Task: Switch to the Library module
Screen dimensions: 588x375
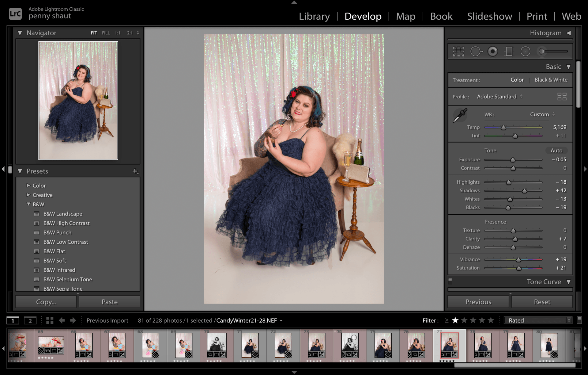Action: point(314,16)
